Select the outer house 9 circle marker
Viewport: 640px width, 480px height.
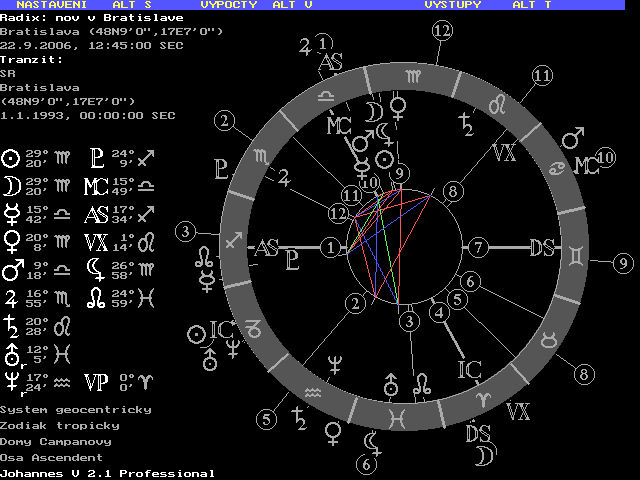click(x=624, y=264)
